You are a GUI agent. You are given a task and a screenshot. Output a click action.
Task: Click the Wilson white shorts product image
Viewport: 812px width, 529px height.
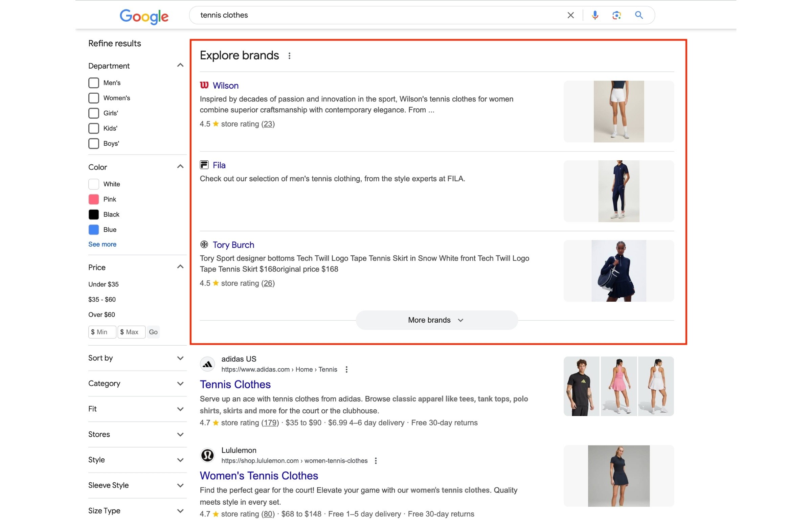coord(618,112)
